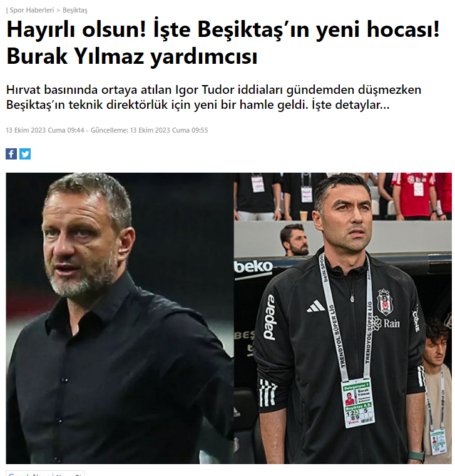Screen dimensions: 455x476
Task: Click the Güncelleme timestamp 09:55
Action: (x=149, y=130)
